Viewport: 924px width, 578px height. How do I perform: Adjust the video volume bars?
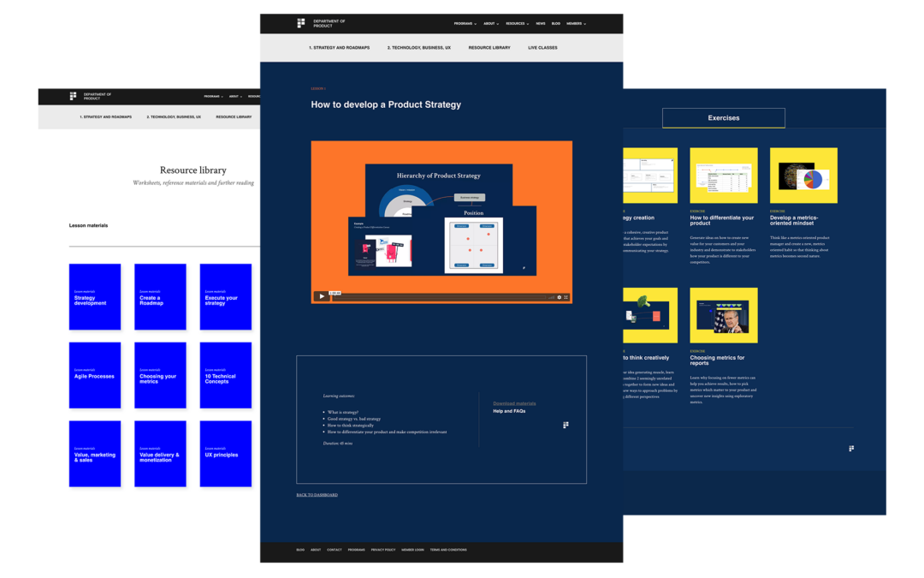point(551,297)
